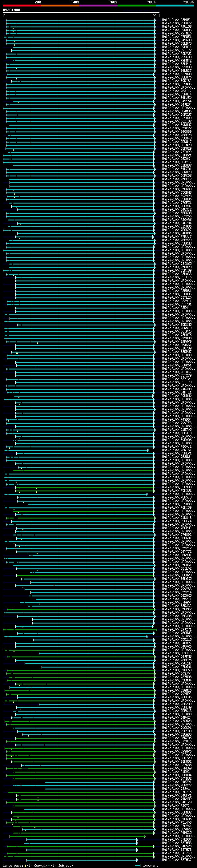Open hit UniRef100_A8HME4
Image resolution: width=197 pixels, height=868 pixels.
[x=177, y=20]
